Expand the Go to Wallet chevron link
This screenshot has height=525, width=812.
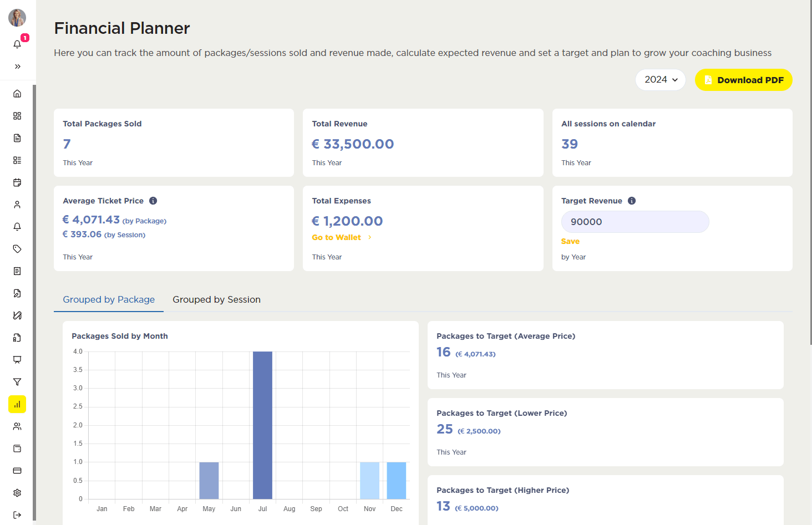[371, 237]
